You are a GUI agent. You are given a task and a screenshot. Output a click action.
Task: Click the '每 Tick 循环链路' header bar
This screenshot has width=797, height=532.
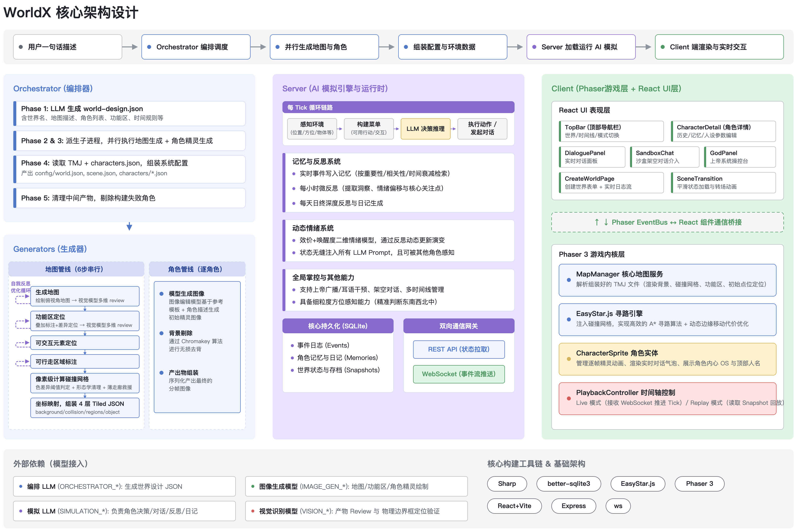398,107
